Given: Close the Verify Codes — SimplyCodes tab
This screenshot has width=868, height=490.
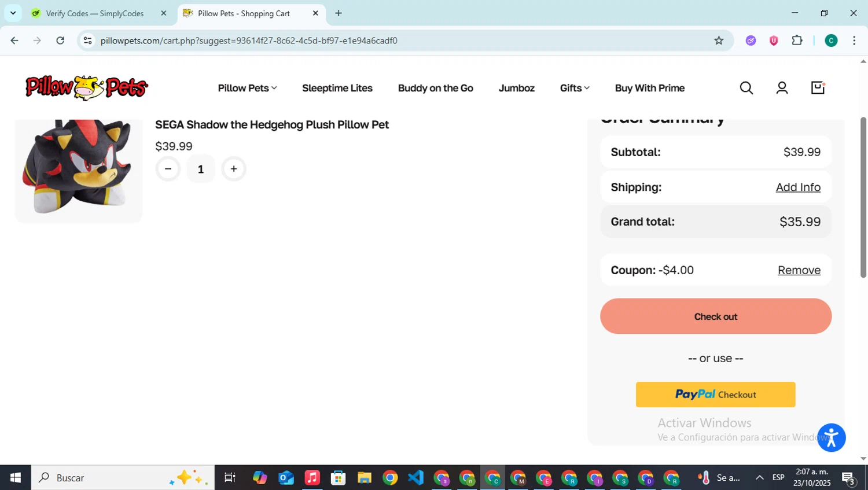Looking at the screenshot, I should point(163,13).
